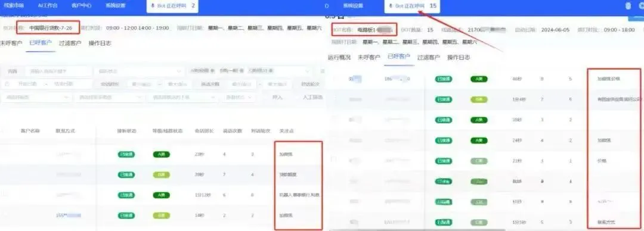Click the microphone icon in the Bot 正在呼叫 15 tab
The width and height of the screenshot is (644, 231).
391,6
